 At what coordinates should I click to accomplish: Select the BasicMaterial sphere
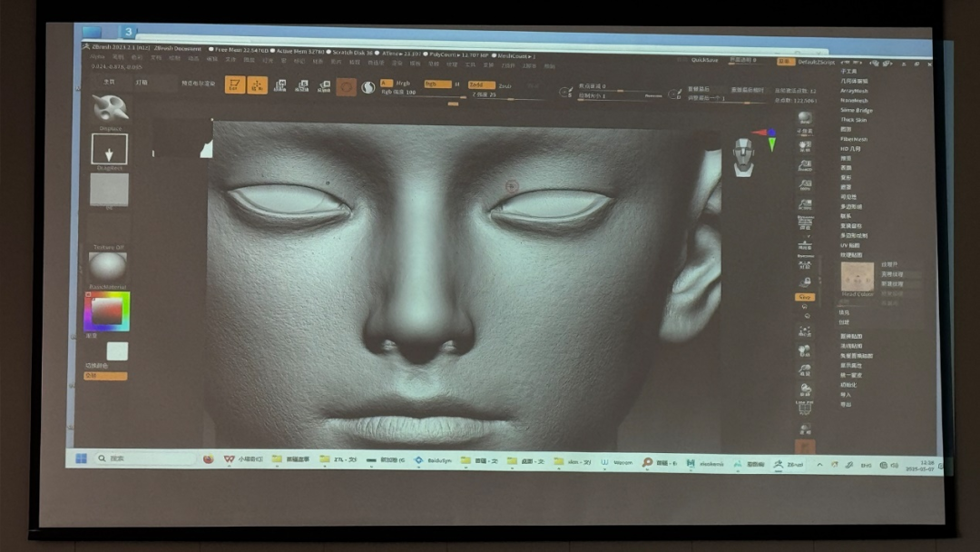[108, 266]
